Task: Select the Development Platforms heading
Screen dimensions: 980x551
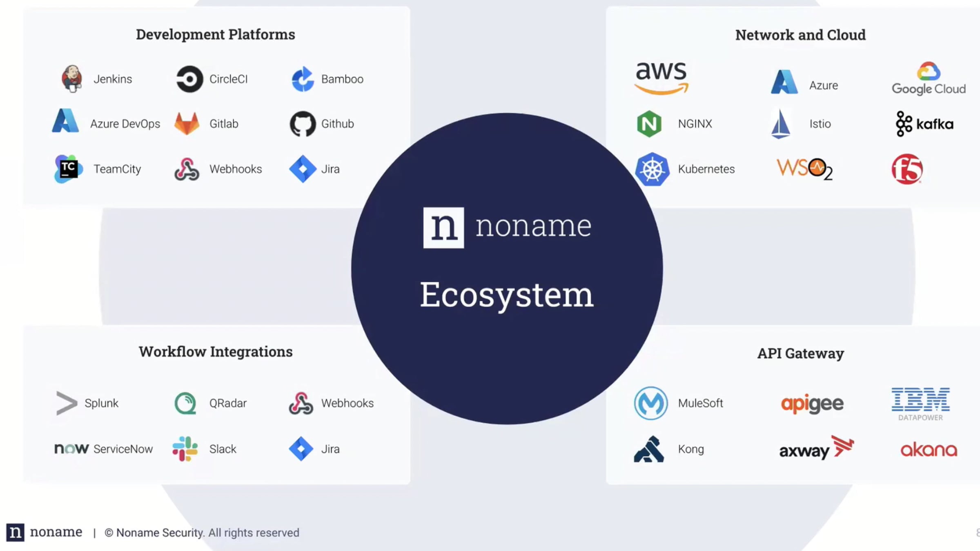Action: (x=216, y=35)
